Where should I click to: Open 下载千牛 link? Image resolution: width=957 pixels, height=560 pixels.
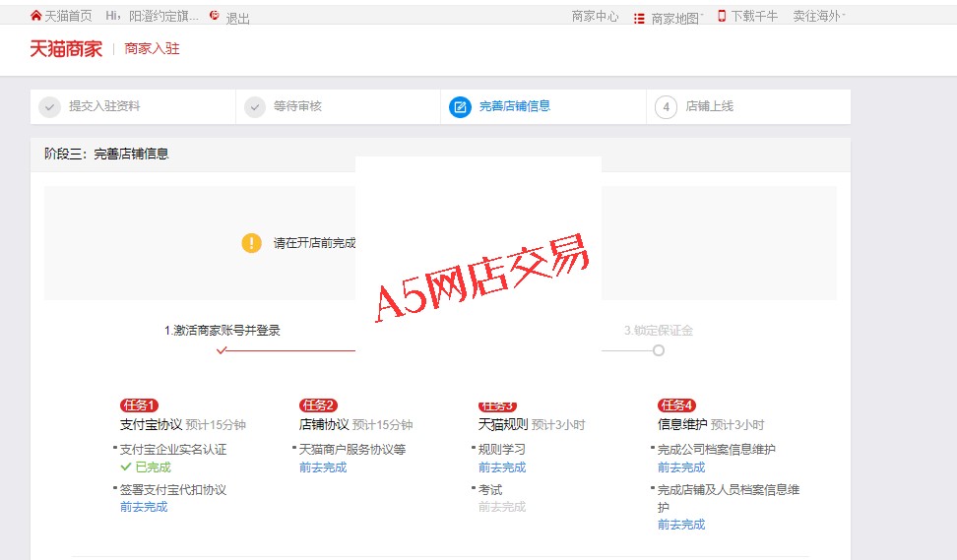coord(754,16)
